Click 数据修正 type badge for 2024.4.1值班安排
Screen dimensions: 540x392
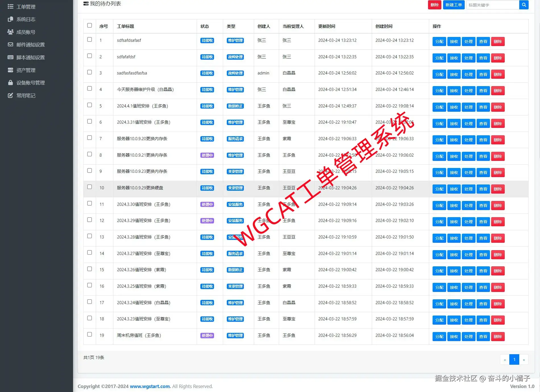point(235,106)
